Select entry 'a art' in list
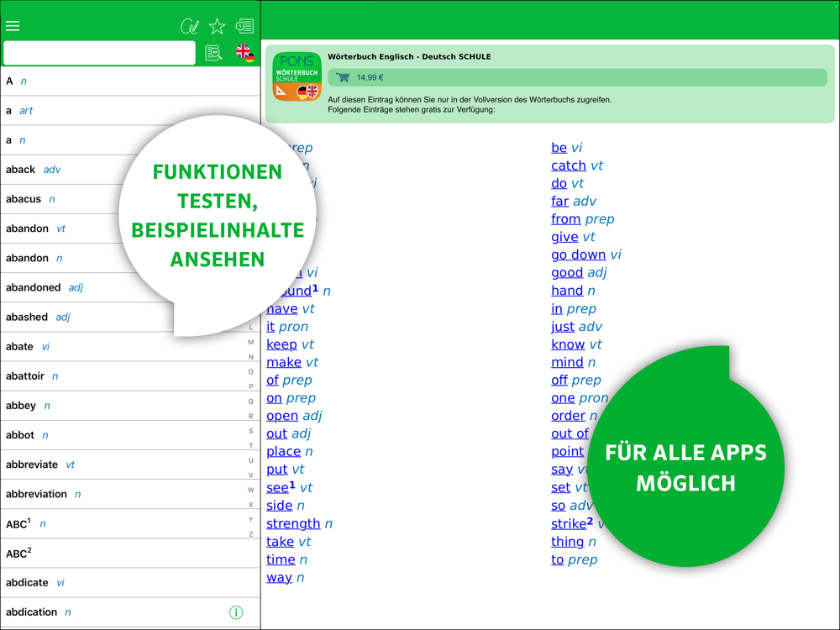The height and width of the screenshot is (630, 840). (x=130, y=110)
